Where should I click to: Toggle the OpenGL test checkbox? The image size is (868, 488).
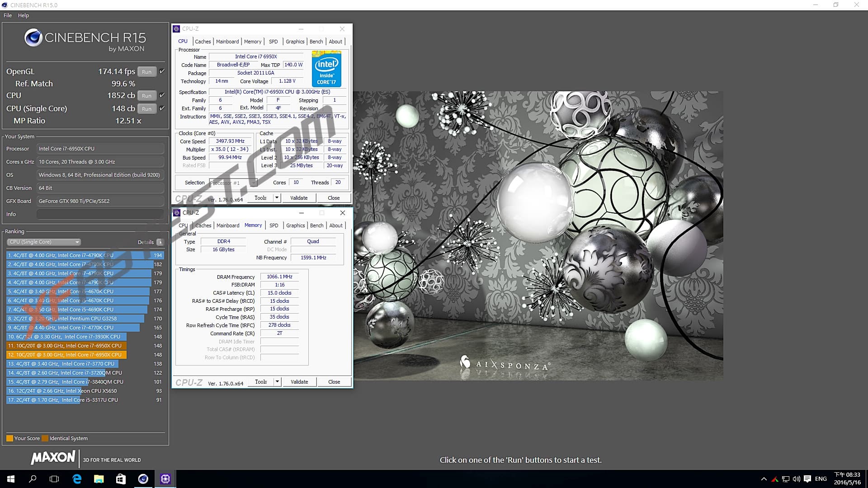pos(162,71)
